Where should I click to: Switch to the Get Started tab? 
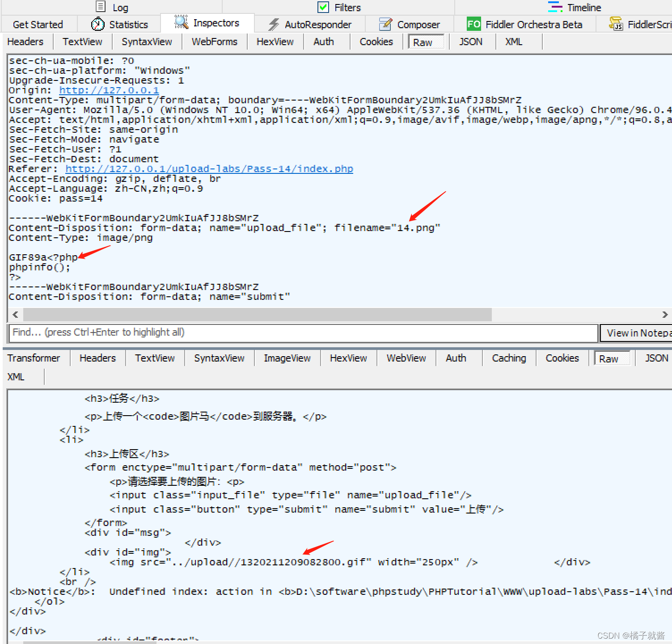pos(38,25)
